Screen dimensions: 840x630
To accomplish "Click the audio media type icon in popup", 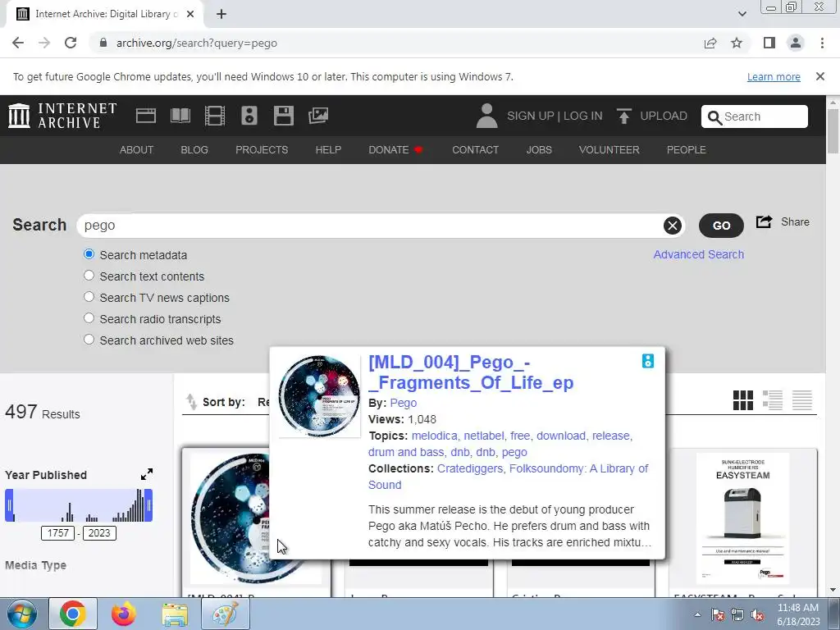I will 648,361.
